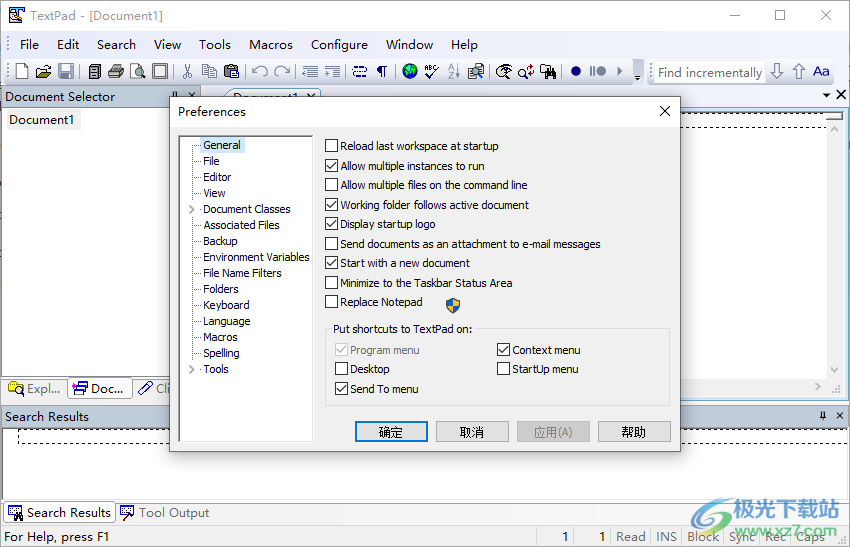Image resolution: width=850 pixels, height=547 pixels.
Task: Enable Send documents as e-mail attachment
Action: point(331,243)
